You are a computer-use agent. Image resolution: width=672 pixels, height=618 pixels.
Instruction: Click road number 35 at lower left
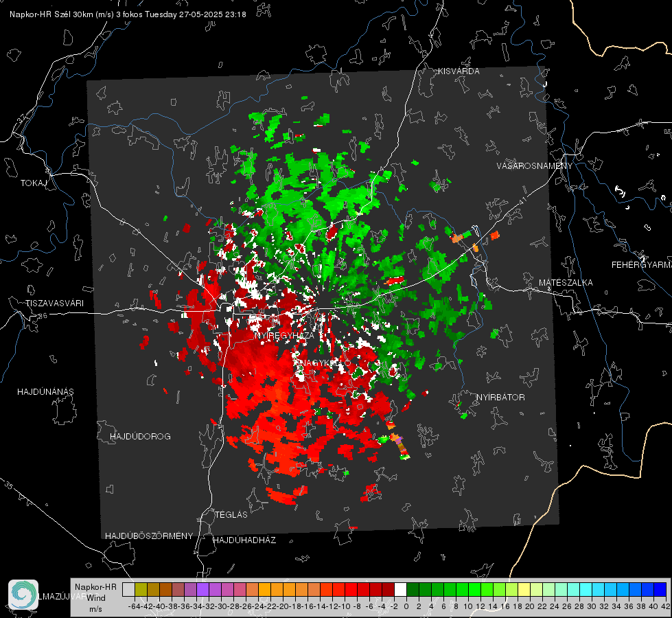point(8,485)
